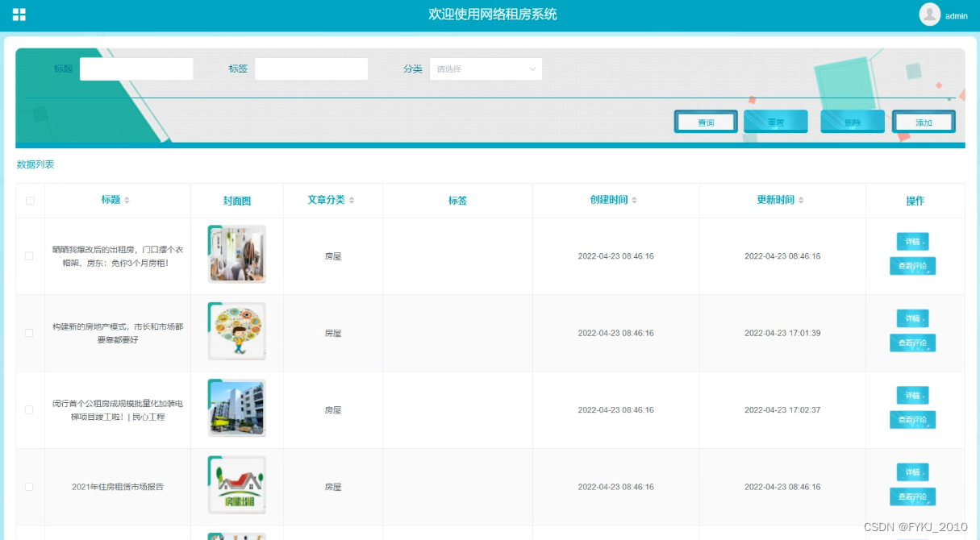This screenshot has width=980, height=540.
Task: Click update time 2022-04-23 17:02:37
Action: tap(782, 410)
